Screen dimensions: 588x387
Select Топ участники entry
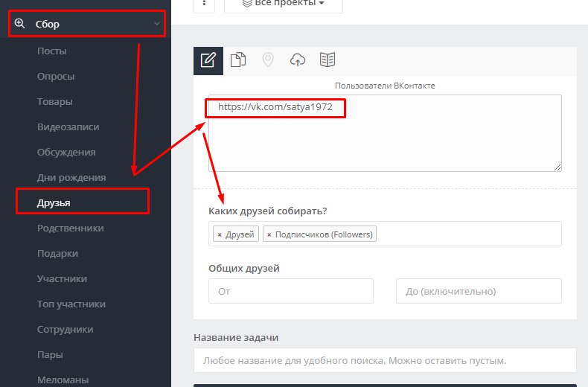[71, 304]
